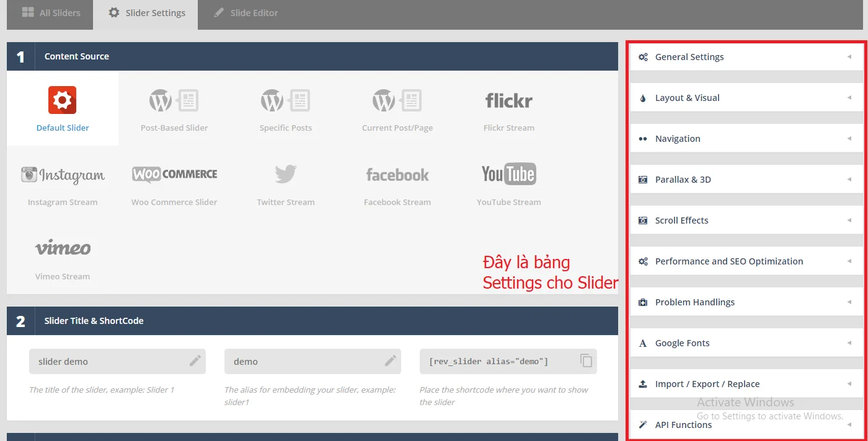Focus the alias field containing "demo"
This screenshot has width=868, height=441.
pyautogui.click(x=312, y=361)
